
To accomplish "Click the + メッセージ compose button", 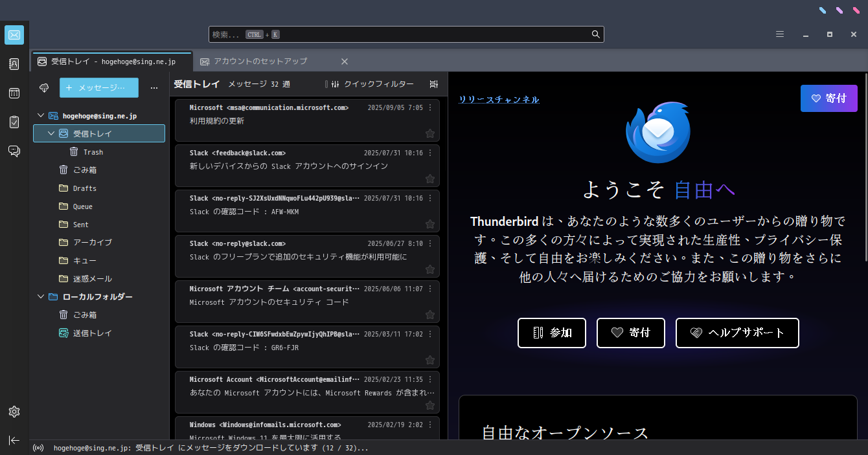I will pyautogui.click(x=99, y=87).
